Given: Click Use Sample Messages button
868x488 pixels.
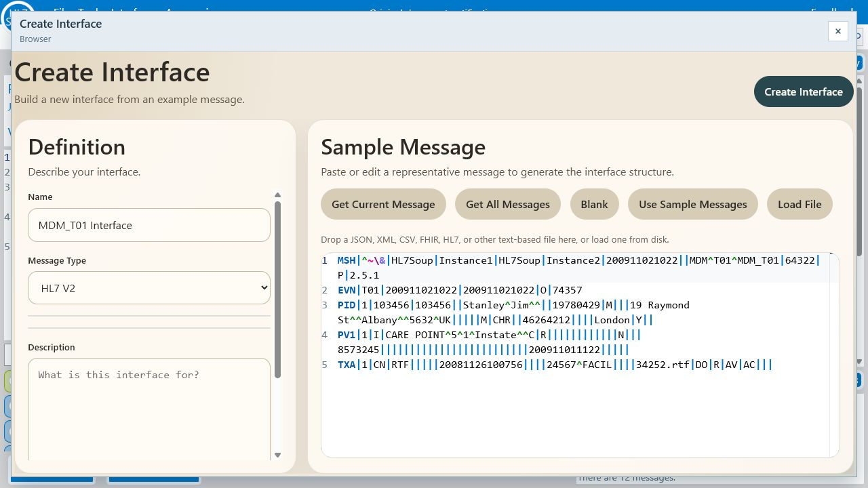Looking at the screenshot, I should [x=693, y=204].
